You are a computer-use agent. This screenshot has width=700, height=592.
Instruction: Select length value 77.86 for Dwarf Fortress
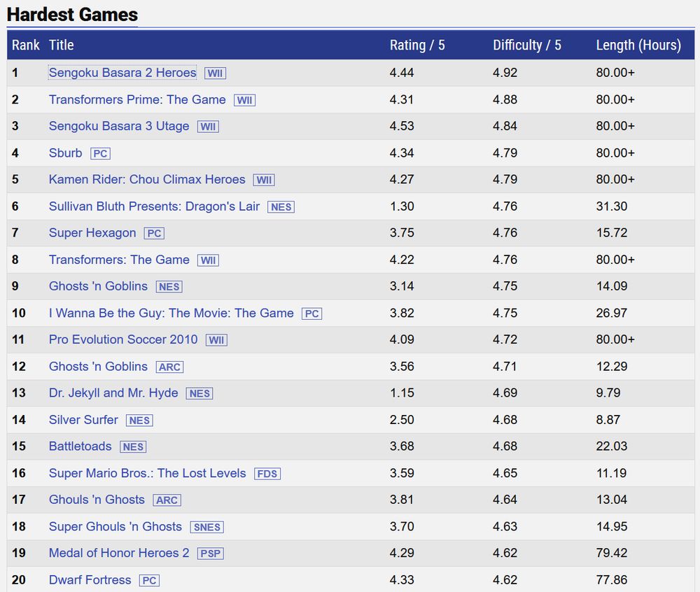[x=612, y=580]
